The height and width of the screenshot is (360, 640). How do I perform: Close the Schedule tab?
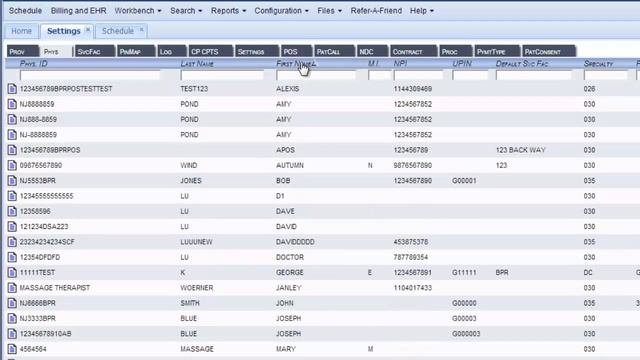point(142,29)
